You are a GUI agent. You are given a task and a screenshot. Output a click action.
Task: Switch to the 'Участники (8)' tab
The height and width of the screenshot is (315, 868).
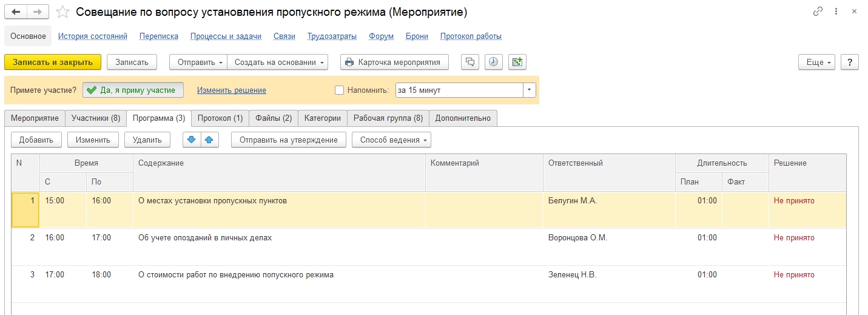[x=96, y=118]
